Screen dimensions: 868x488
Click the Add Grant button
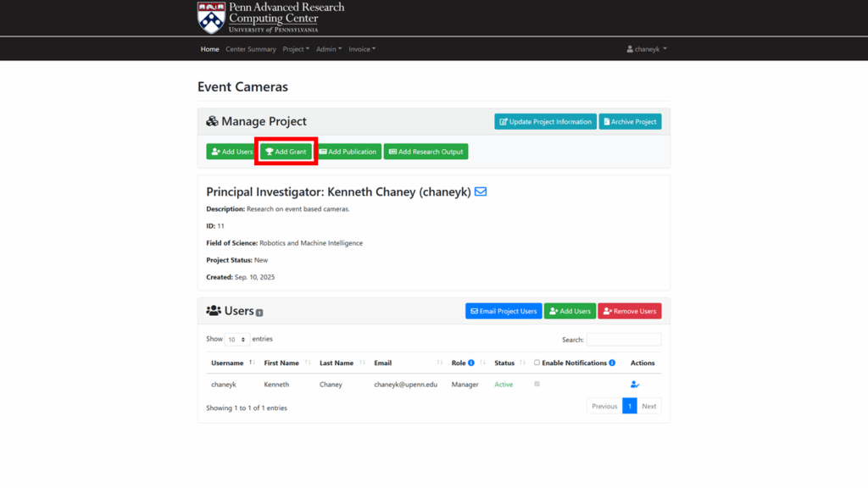286,152
